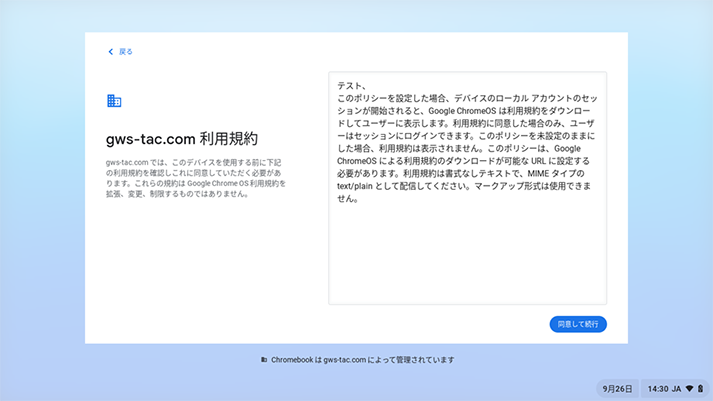
Task: Click the battery icon in the tray
Action: click(x=701, y=389)
